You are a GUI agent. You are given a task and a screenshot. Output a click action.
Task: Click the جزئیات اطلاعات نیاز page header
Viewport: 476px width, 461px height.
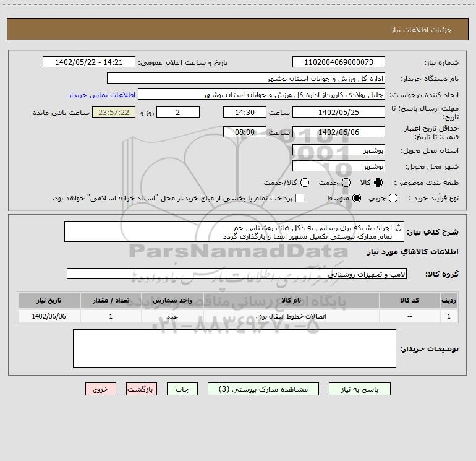click(x=422, y=30)
